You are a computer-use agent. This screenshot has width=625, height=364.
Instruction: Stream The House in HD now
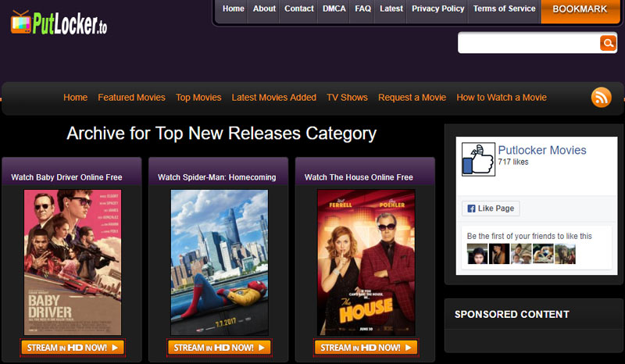(x=366, y=348)
